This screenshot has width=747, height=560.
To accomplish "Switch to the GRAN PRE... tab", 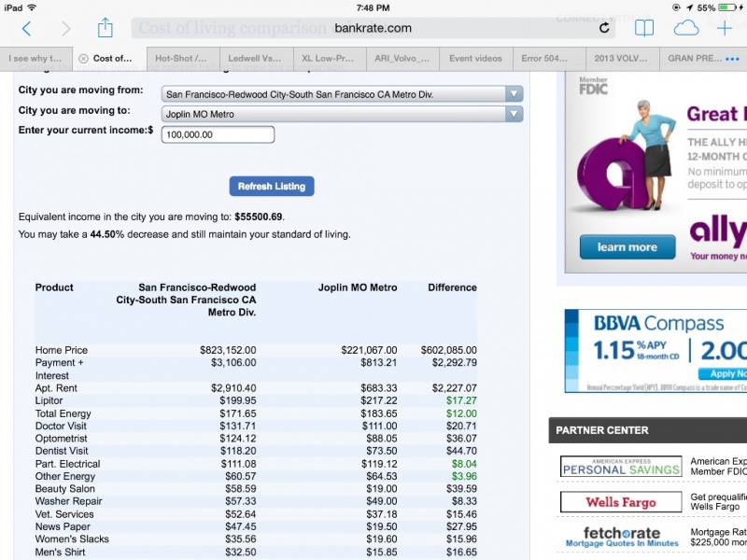I will pyautogui.click(x=695, y=59).
